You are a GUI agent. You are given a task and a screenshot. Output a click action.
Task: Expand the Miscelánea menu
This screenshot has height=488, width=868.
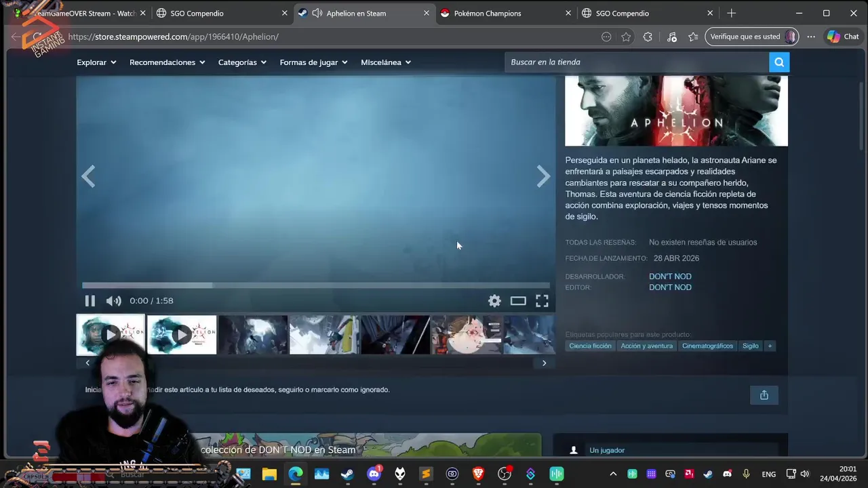(x=386, y=62)
